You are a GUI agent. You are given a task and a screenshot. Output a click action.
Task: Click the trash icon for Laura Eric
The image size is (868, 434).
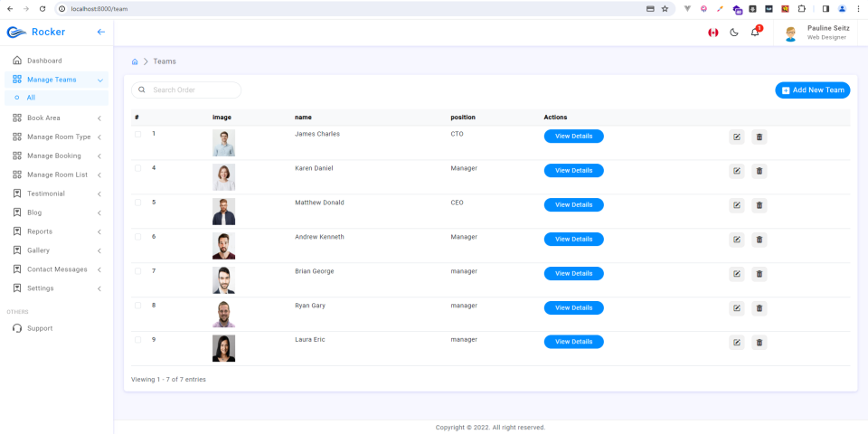point(759,342)
